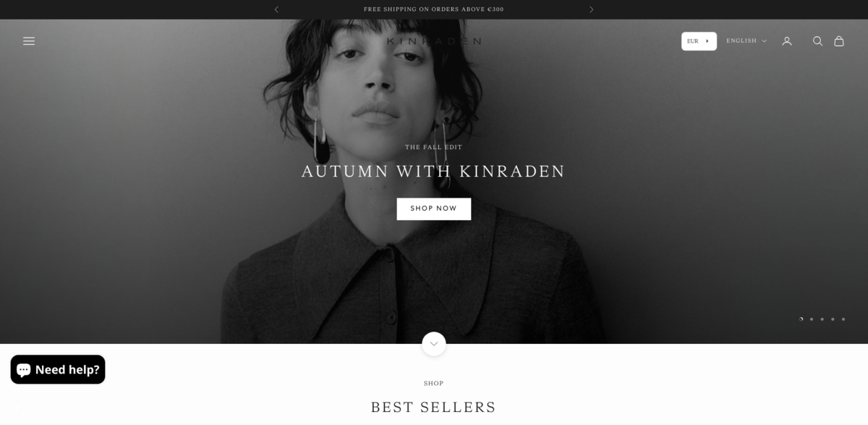Screen dimensions: 868x425
Task: Open the account login icon
Action: (787, 41)
